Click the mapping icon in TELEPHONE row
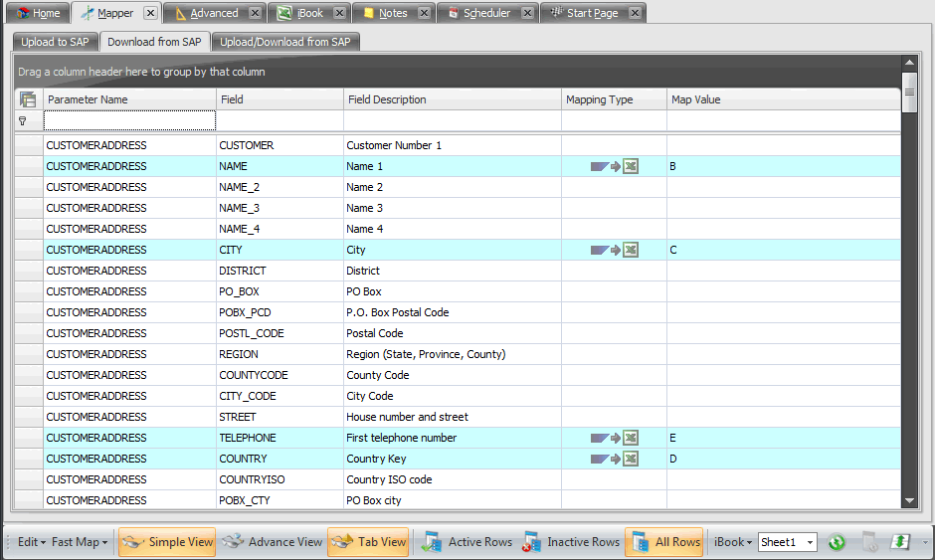Screen dimensions: 935x560 click(614, 439)
